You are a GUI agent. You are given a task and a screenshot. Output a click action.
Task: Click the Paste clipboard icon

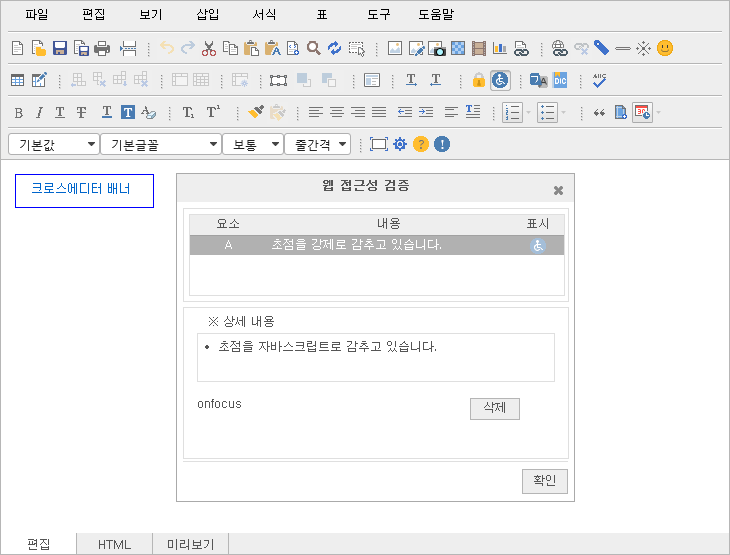251,48
